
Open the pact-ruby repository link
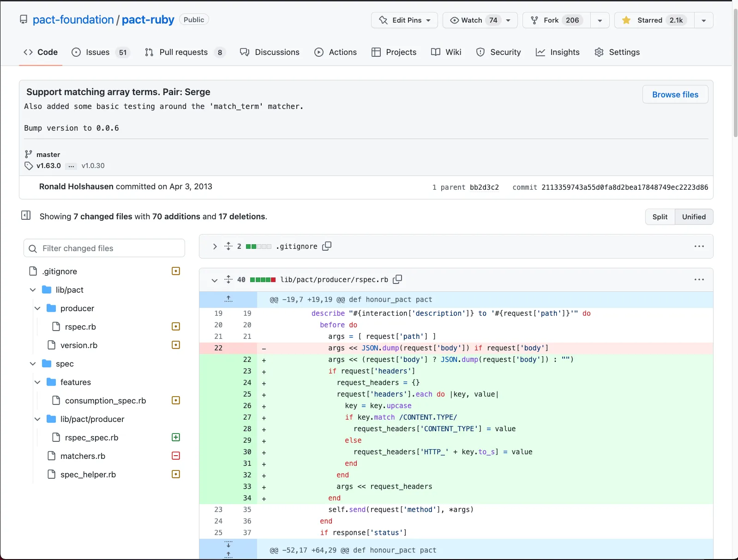pyautogui.click(x=148, y=20)
